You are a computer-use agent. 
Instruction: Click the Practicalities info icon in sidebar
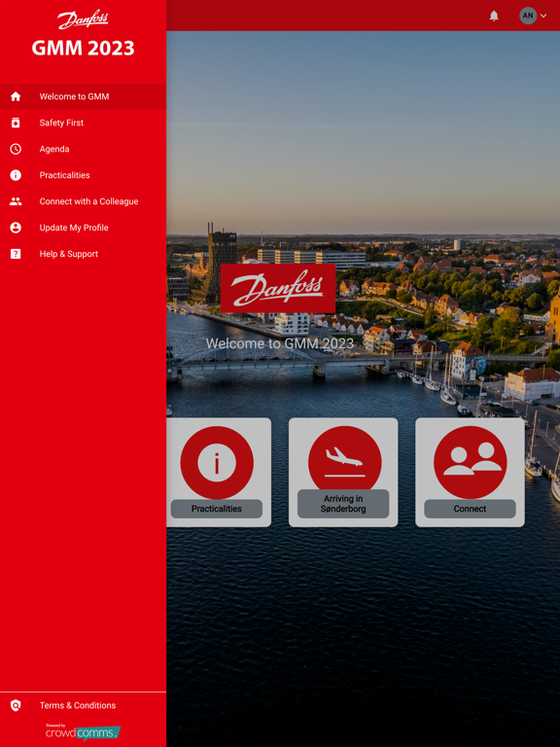coord(16,175)
